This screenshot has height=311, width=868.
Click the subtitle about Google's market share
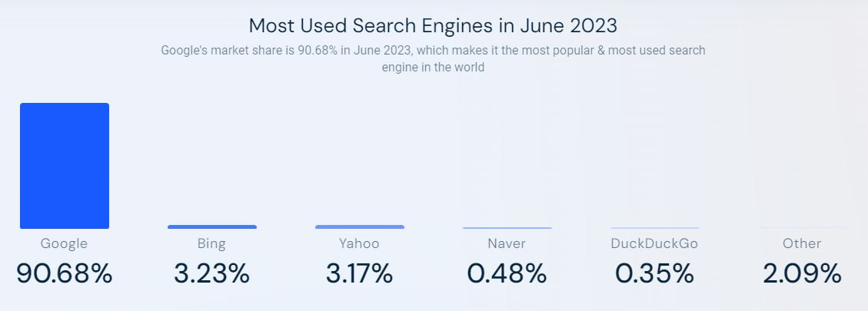pos(433,58)
